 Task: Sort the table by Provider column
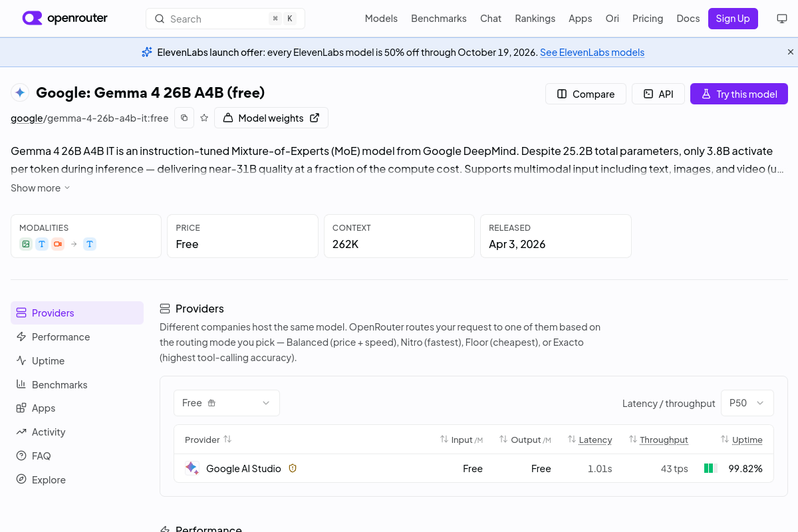coord(208,440)
